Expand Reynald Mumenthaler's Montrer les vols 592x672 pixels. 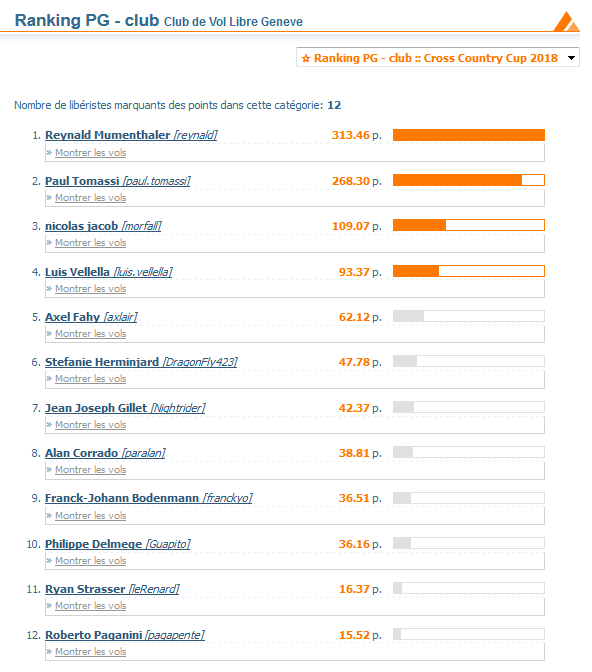tap(90, 153)
